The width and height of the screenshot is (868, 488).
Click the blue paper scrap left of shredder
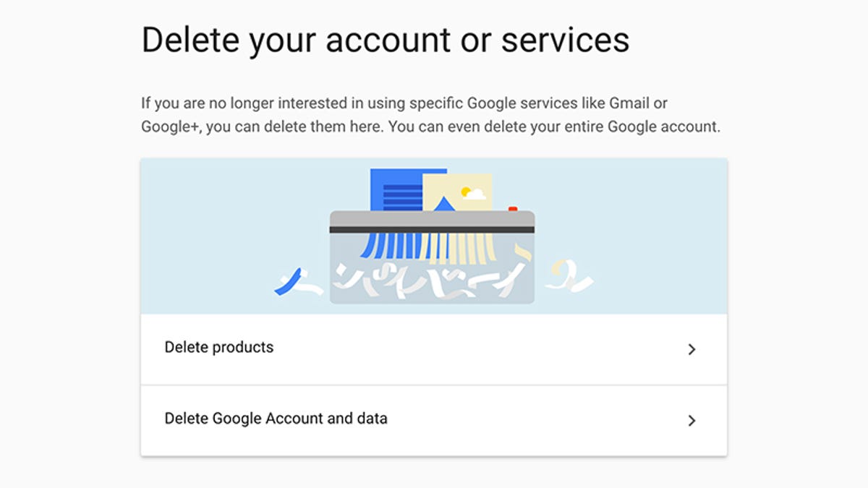pyautogui.click(x=286, y=281)
